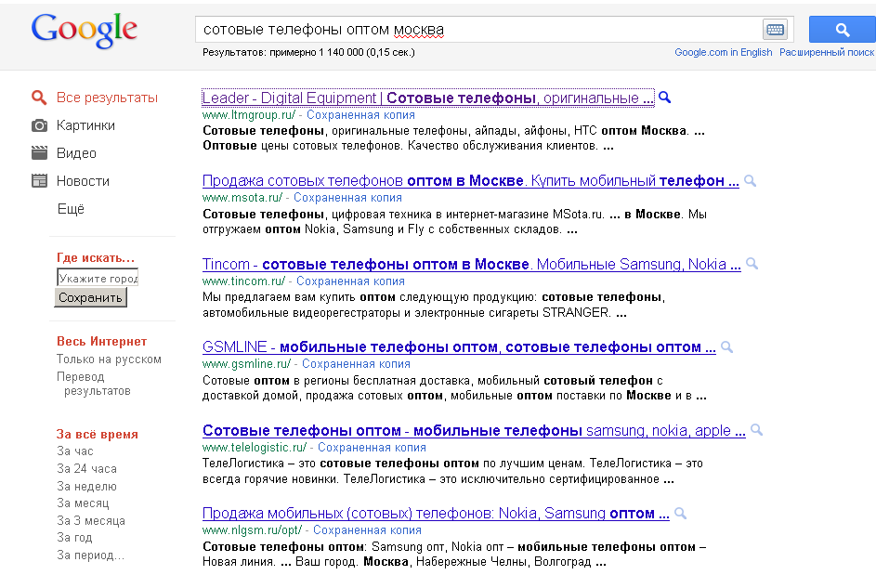Click the Google logo
This screenshot has width=876, height=588.
click(x=84, y=30)
